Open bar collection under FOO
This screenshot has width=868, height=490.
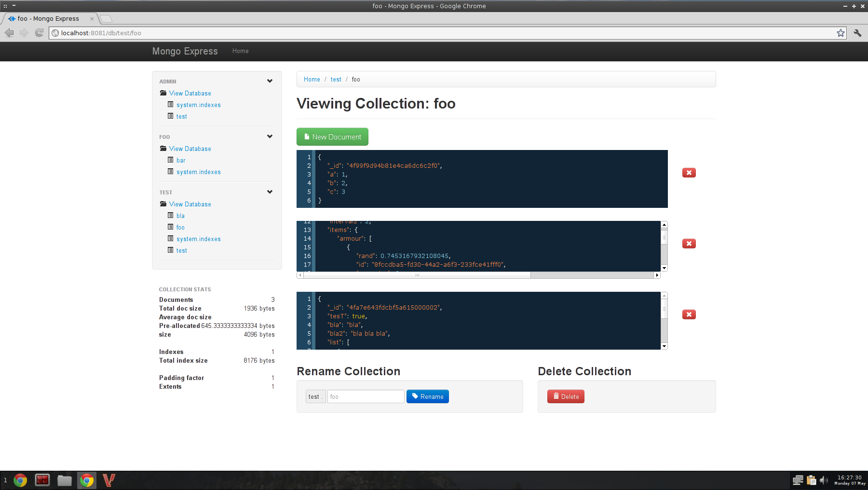pos(181,161)
